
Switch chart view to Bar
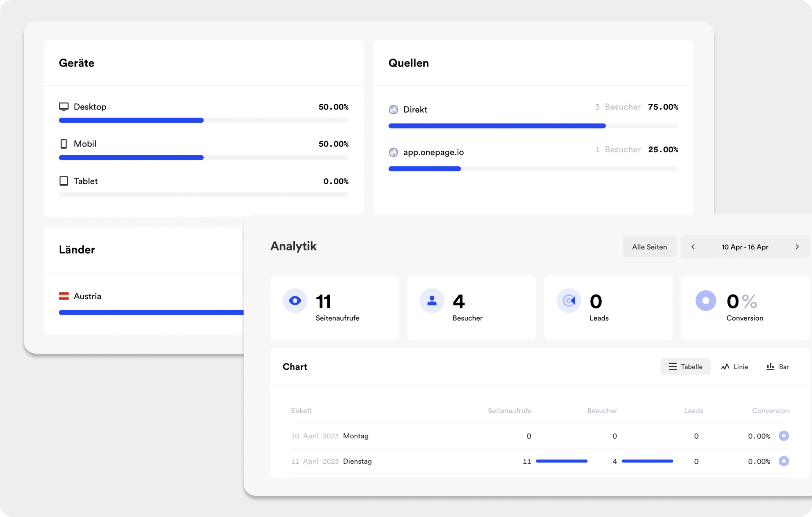[777, 366]
